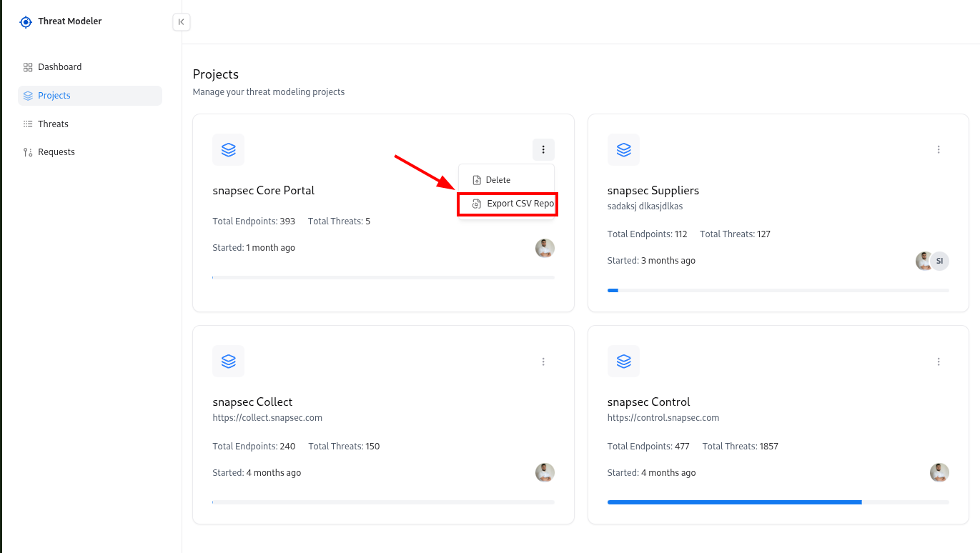Click the user avatar on snapsec Control
980x553 pixels.
click(x=939, y=473)
